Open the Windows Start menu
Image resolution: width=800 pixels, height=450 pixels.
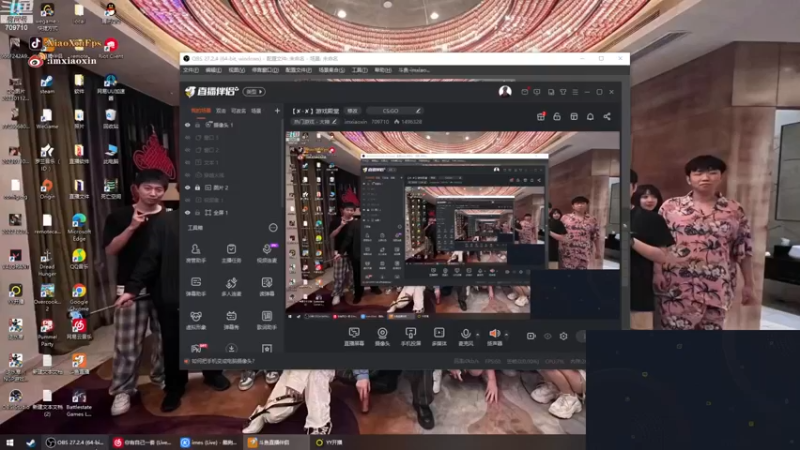(9, 442)
